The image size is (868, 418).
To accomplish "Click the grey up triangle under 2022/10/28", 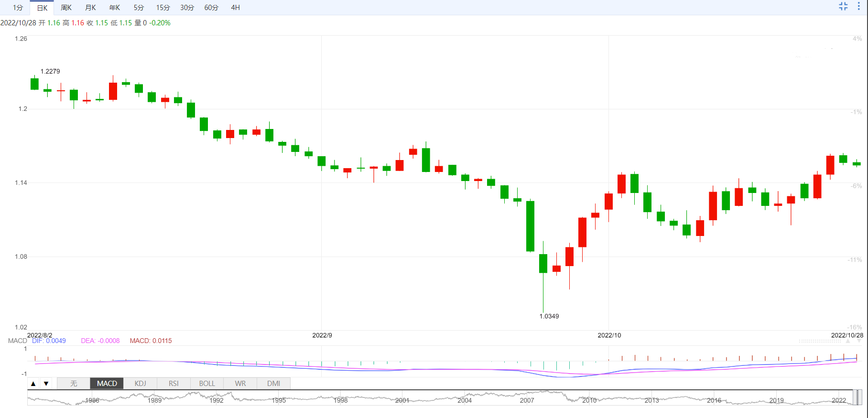I will (x=848, y=341).
